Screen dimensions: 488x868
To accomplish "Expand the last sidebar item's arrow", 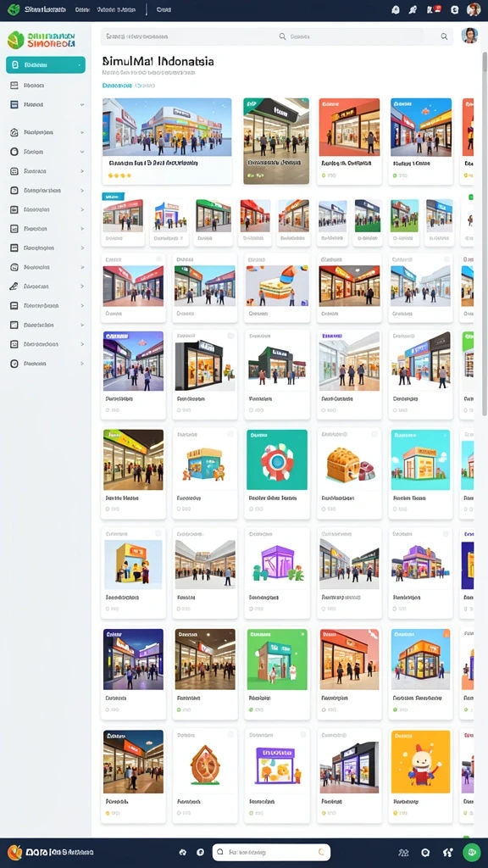I will tap(82, 364).
